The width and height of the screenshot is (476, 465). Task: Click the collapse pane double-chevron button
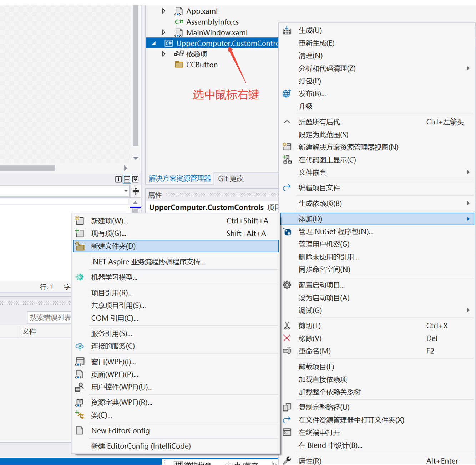(135, 179)
